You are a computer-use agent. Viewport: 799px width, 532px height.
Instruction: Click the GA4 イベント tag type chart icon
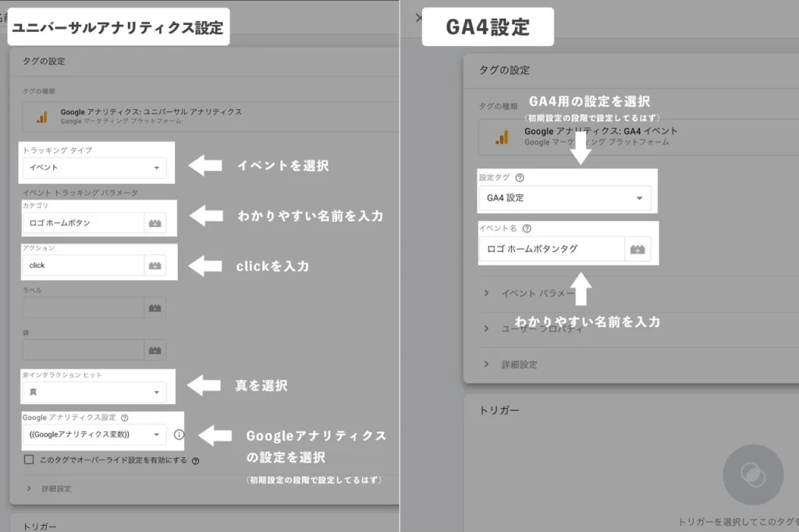[x=502, y=137]
